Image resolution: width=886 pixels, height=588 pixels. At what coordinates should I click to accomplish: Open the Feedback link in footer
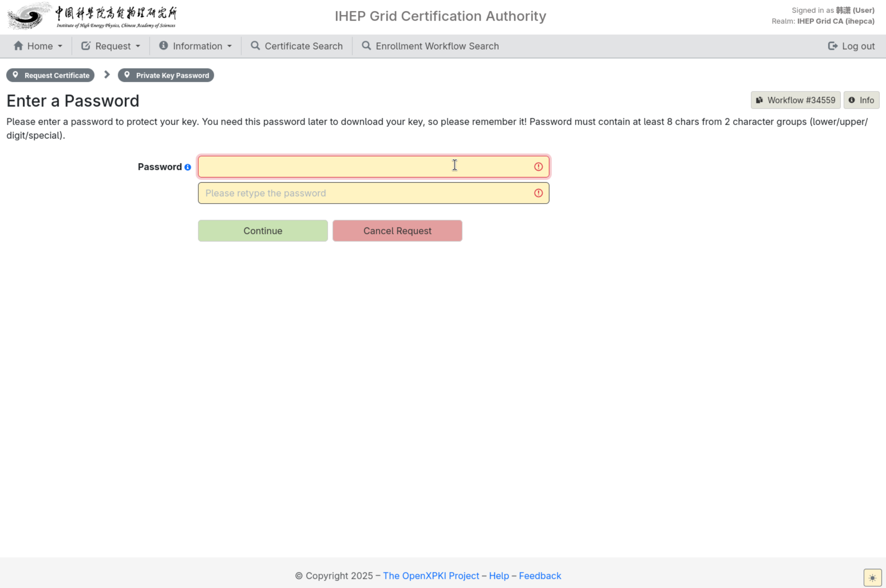(540, 576)
